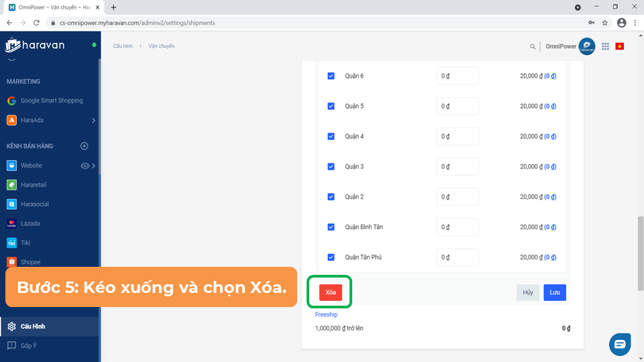644x362 pixels.
Task: View site lock information icon
Action: point(53,23)
